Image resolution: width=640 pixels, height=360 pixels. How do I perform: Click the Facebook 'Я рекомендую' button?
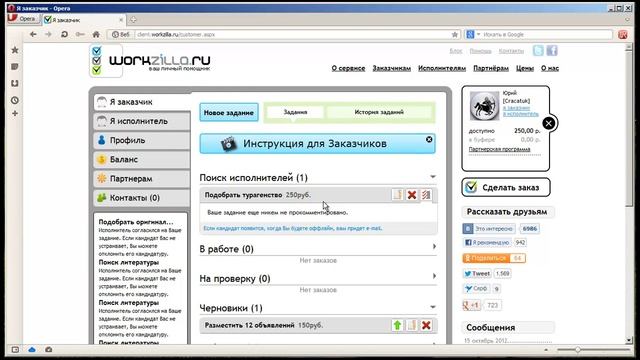tap(487, 242)
